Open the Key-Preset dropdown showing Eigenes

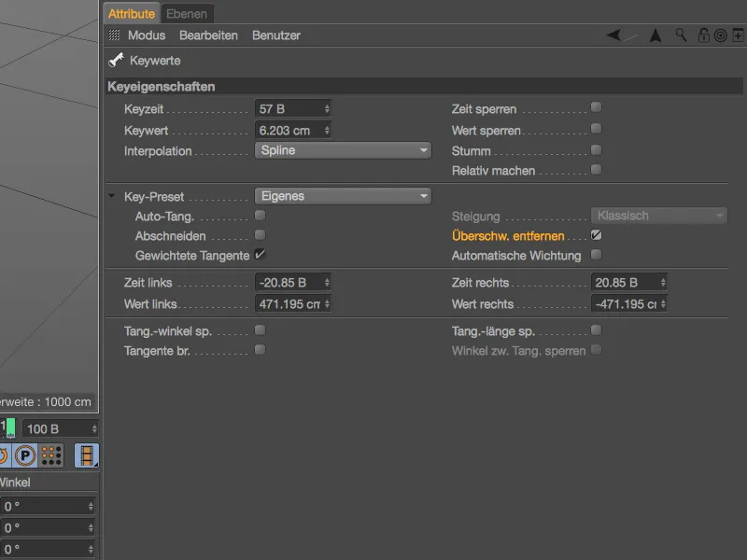point(341,195)
